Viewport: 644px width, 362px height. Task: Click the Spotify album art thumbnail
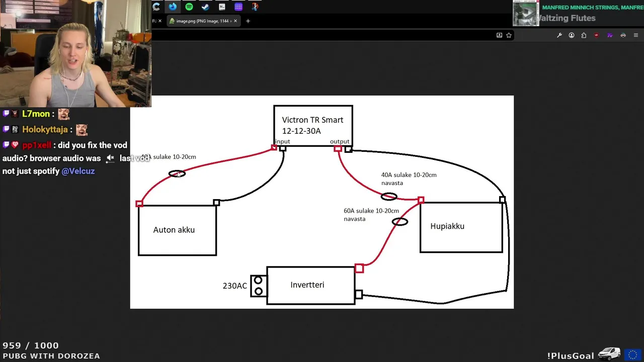pos(526,13)
